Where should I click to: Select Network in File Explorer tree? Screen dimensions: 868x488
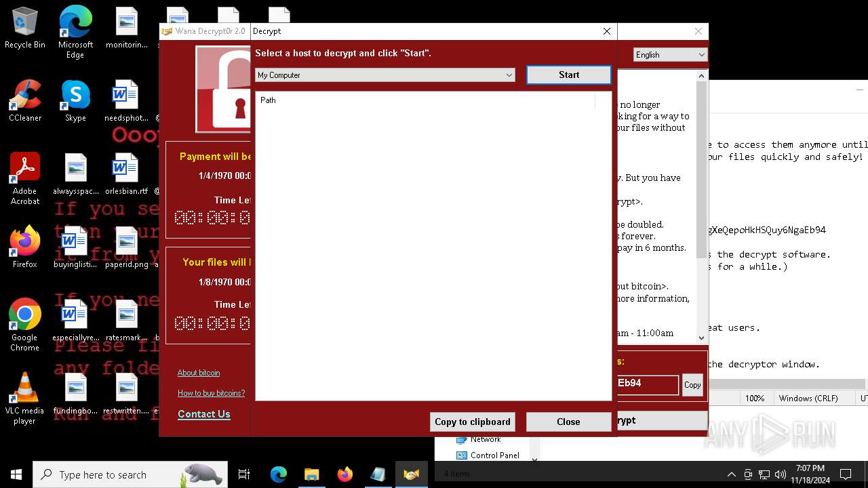[485, 439]
